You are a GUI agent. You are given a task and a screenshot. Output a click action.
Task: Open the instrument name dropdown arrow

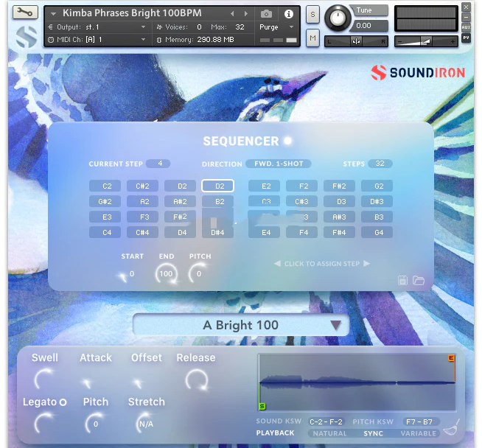[54, 14]
